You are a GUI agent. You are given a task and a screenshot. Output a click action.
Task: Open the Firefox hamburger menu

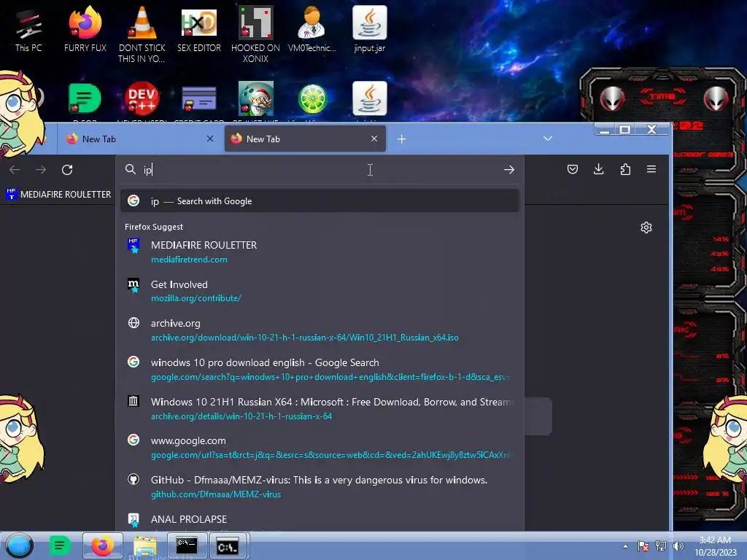click(651, 169)
